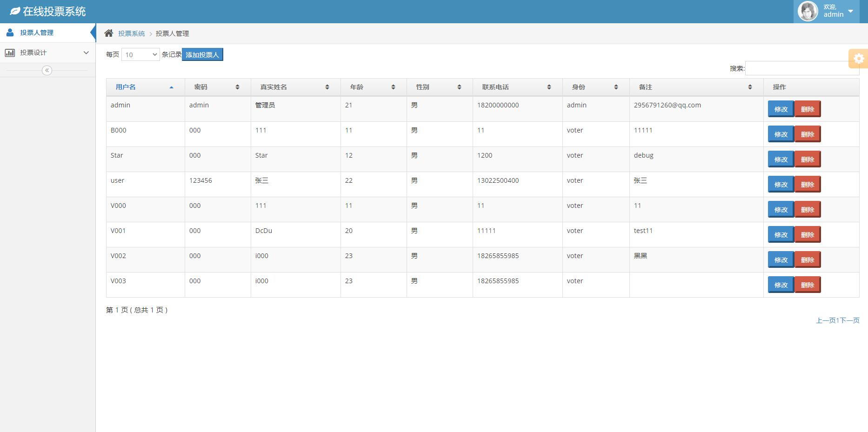
Task: Collapse the sidebar with double-chevron icon
Action: 47,70
